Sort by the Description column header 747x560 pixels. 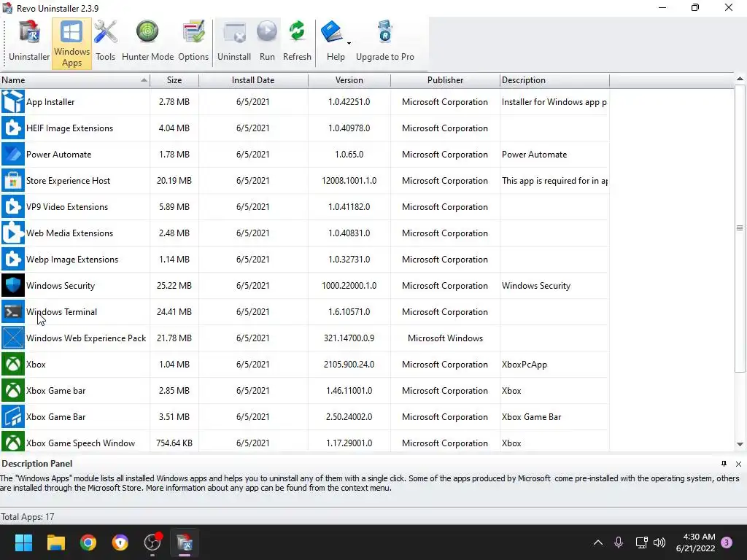[554, 80]
